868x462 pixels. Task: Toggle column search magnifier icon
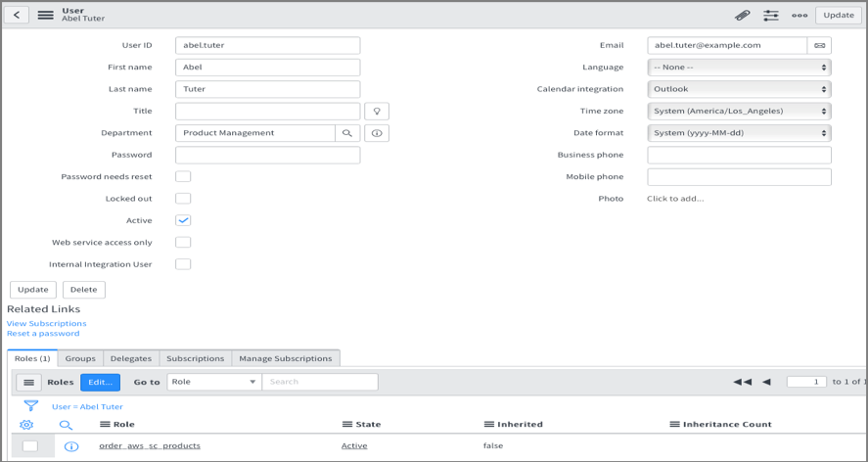click(66, 425)
